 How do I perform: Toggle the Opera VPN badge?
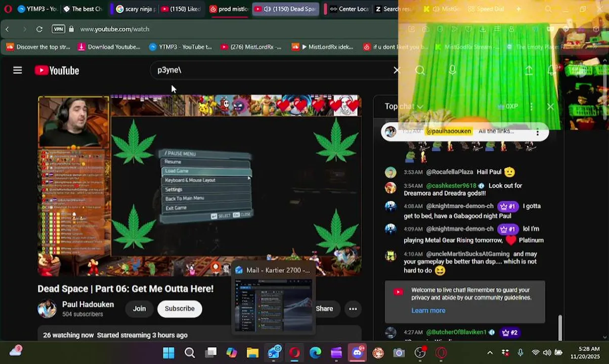click(x=58, y=29)
